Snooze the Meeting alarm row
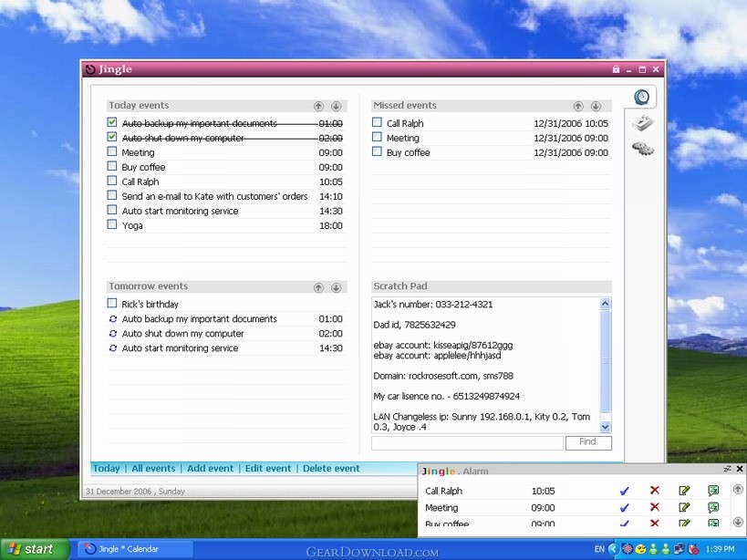The height and width of the screenshot is (560, 747). coord(713,507)
